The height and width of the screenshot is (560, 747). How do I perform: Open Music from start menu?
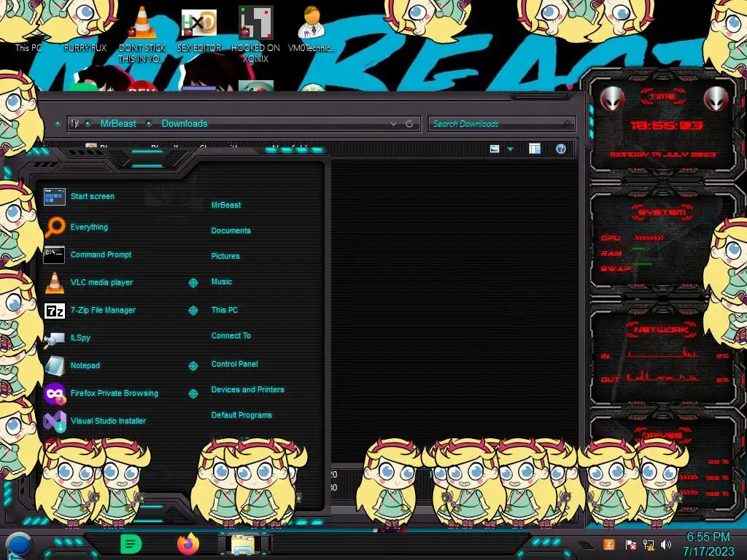pos(222,282)
